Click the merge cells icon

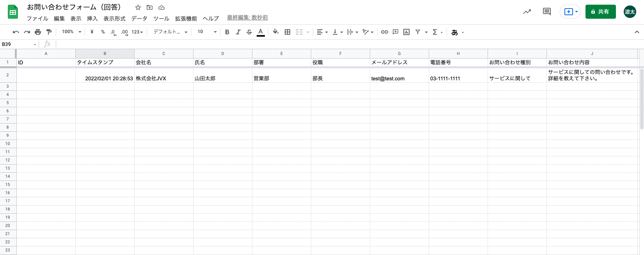(299, 32)
